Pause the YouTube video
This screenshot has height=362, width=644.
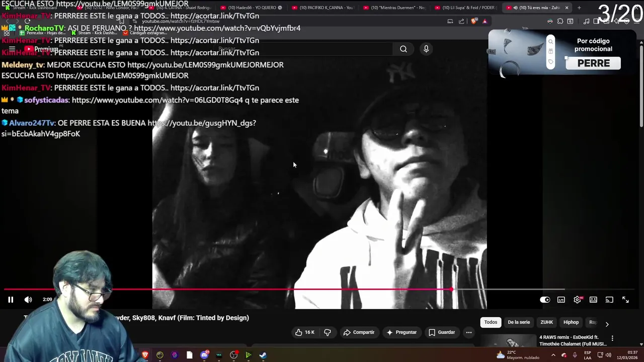(11, 300)
